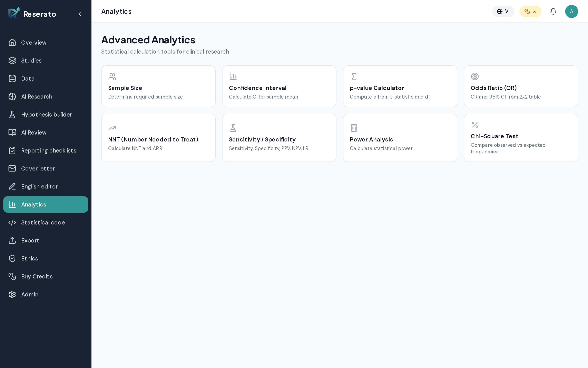Click the Hypothesis builder flask icon
The width and height of the screenshot is (588, 368).
pos(12,115)
